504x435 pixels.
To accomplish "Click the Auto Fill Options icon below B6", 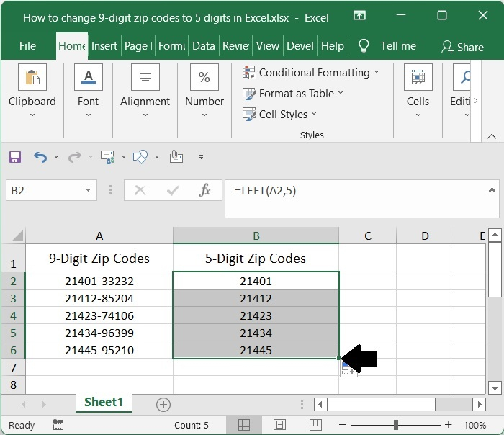I will [x=347, y=369].
